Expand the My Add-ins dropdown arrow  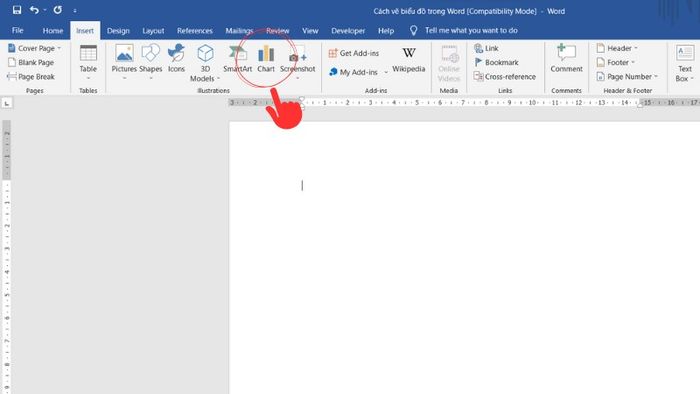386,72
